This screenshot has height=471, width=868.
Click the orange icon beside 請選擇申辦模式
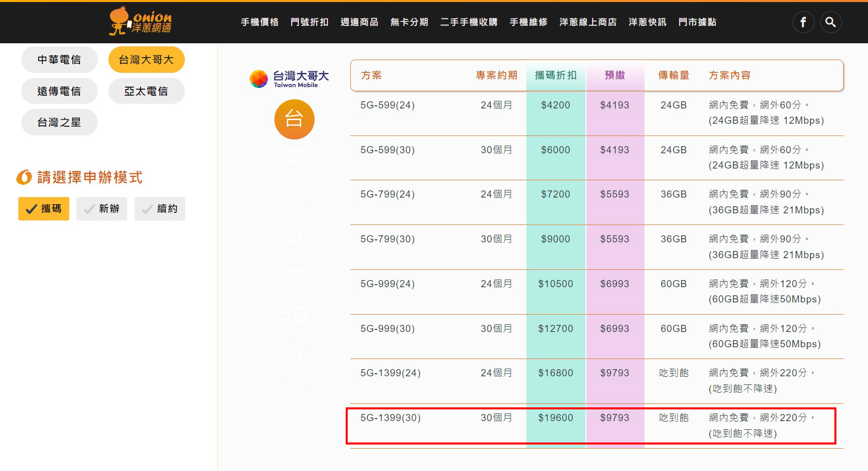click(24, 177)
